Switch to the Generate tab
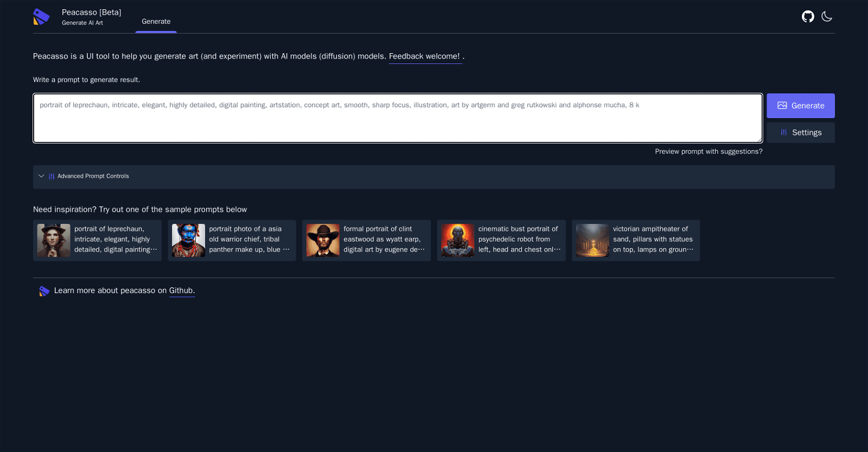The height and width of the screenshot is (452, 868). coord(156,22)
